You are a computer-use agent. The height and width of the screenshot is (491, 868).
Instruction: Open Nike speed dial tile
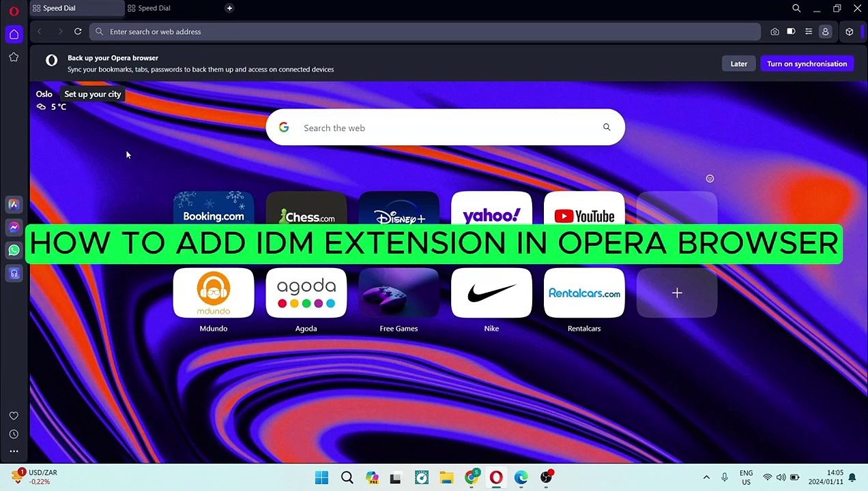(491, 293)
